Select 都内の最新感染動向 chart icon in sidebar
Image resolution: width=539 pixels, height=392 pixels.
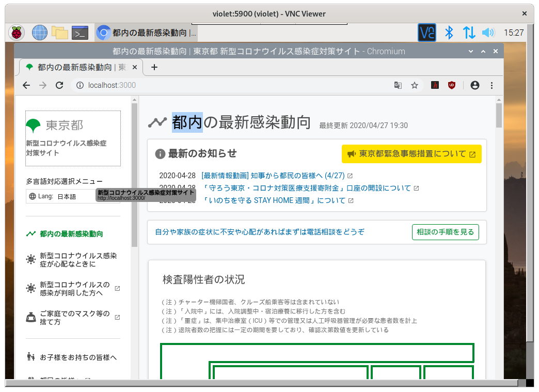30,233
